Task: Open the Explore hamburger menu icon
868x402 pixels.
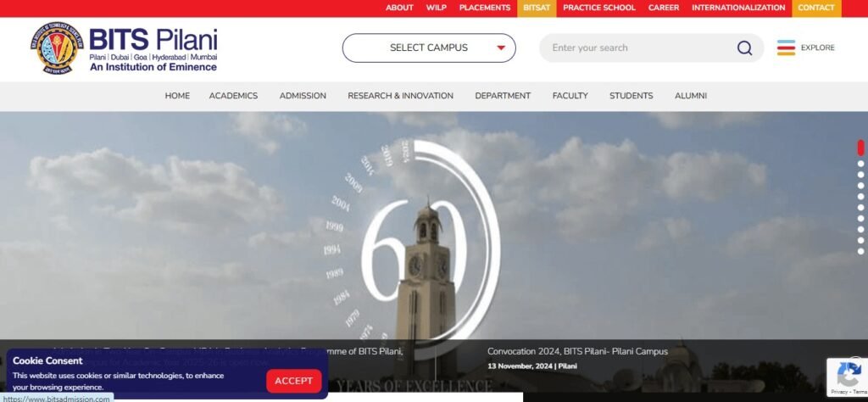Action: coord(786,47)
